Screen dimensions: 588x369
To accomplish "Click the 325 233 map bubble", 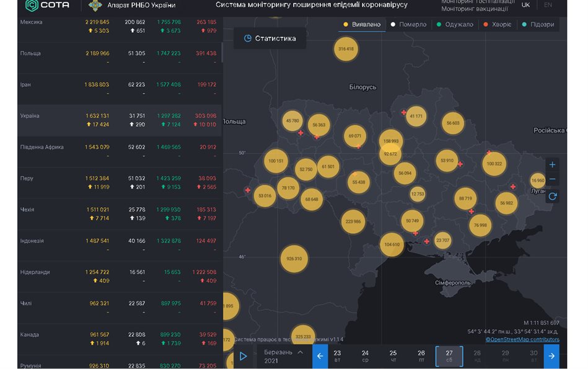I will click(x=303, y=336).
